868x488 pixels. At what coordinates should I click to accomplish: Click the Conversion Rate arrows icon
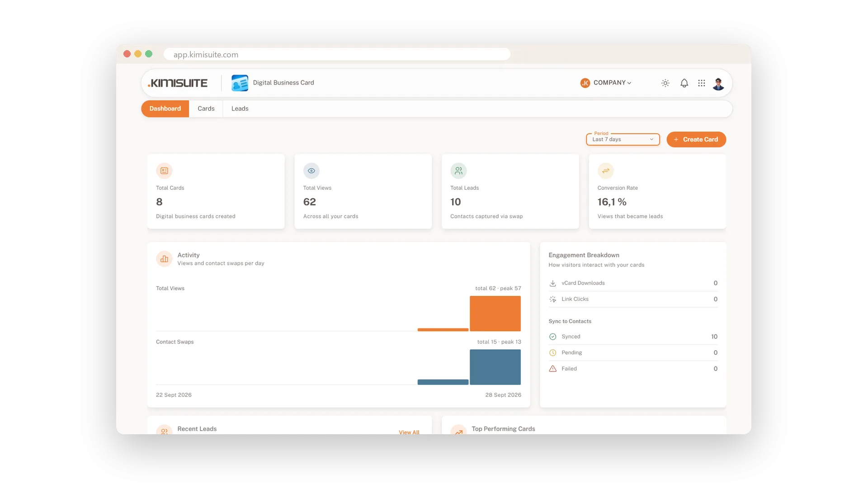(x=606, y=171)
